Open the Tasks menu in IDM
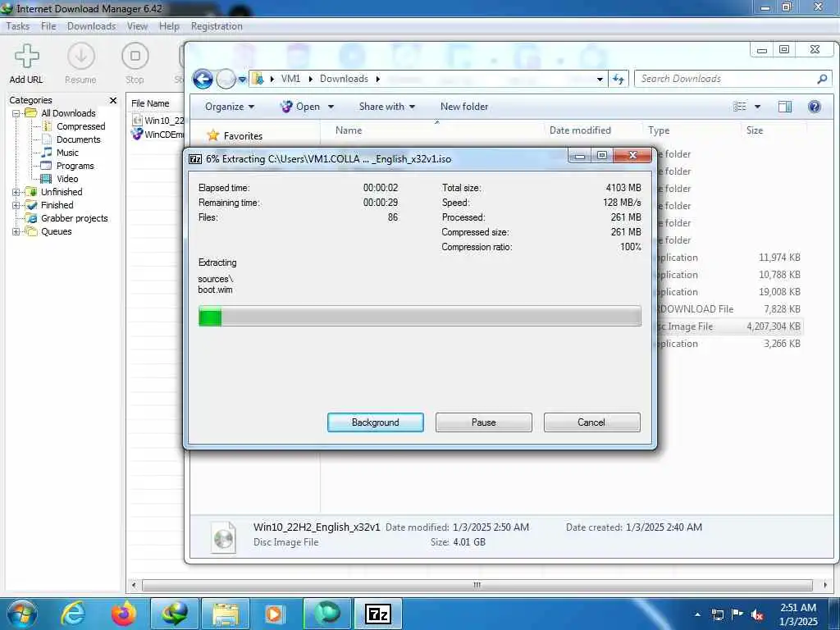Image resolution: width=840 pixels, height=630 pixels. 18,26
